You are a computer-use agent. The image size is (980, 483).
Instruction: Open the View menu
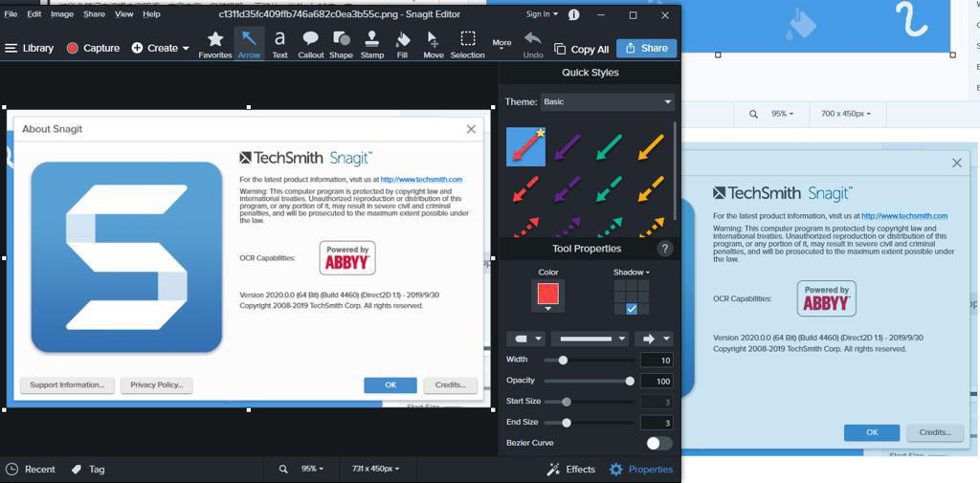[123, 14]
